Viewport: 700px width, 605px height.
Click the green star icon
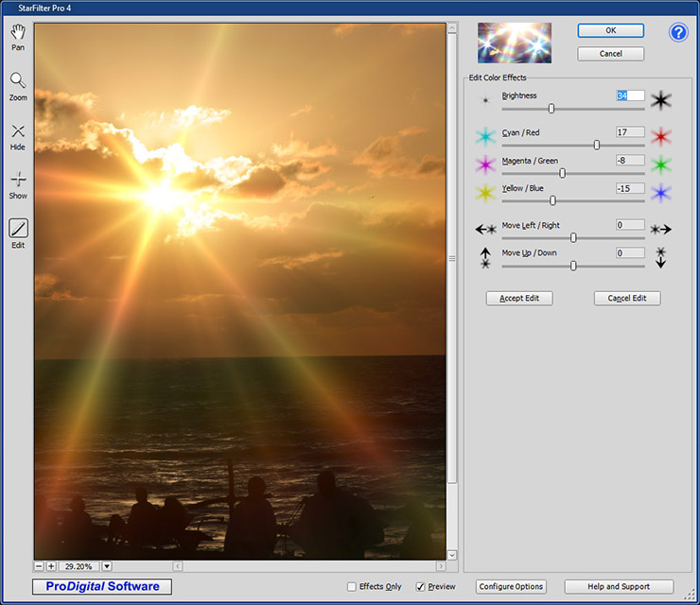pos(660,164)
